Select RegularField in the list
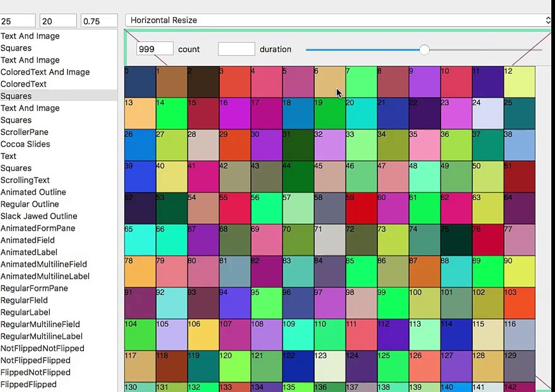This screenshot has width=555, height=392. pos(58,301)
